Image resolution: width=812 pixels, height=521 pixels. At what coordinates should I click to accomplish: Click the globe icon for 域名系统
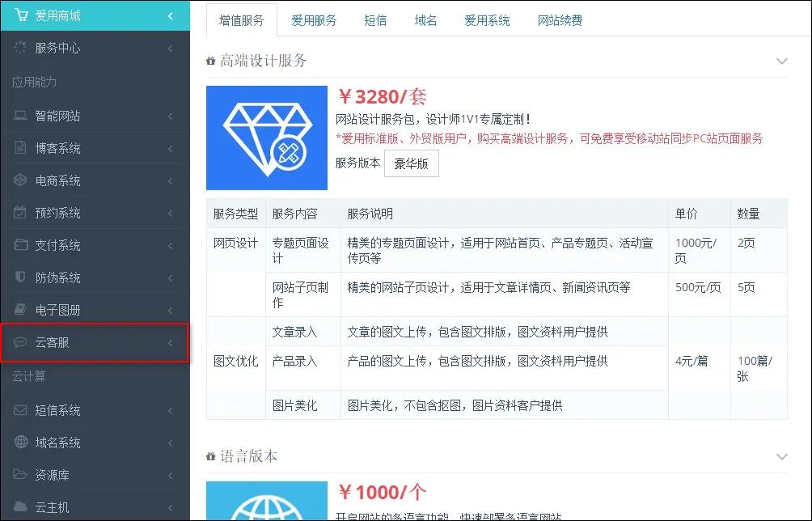point(20,443)
